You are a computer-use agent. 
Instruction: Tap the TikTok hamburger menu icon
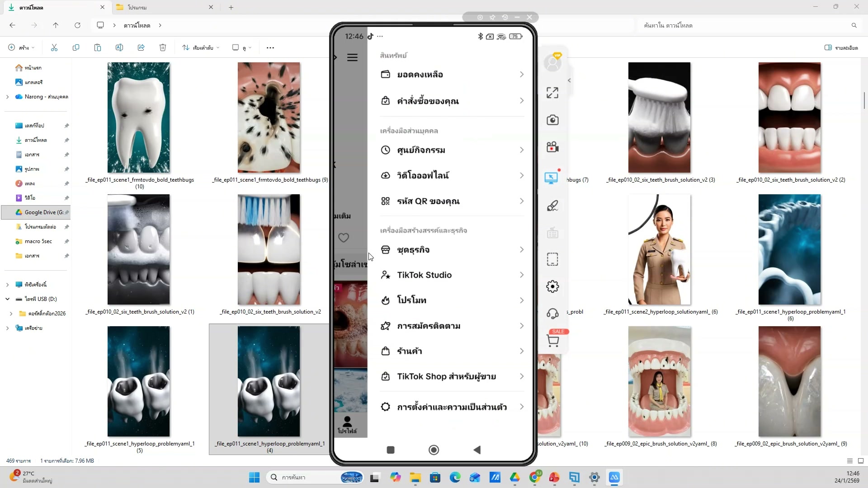pos(352,57)
